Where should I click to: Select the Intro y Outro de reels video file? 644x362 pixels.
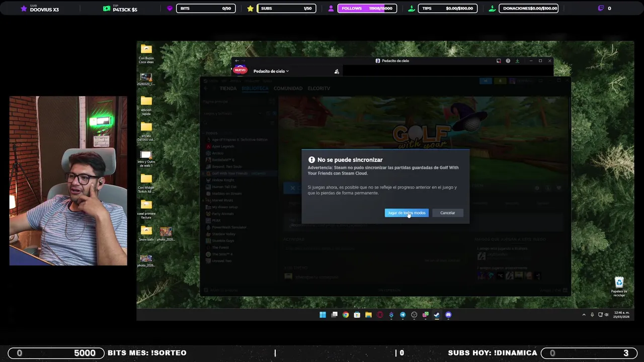point(146,158)
